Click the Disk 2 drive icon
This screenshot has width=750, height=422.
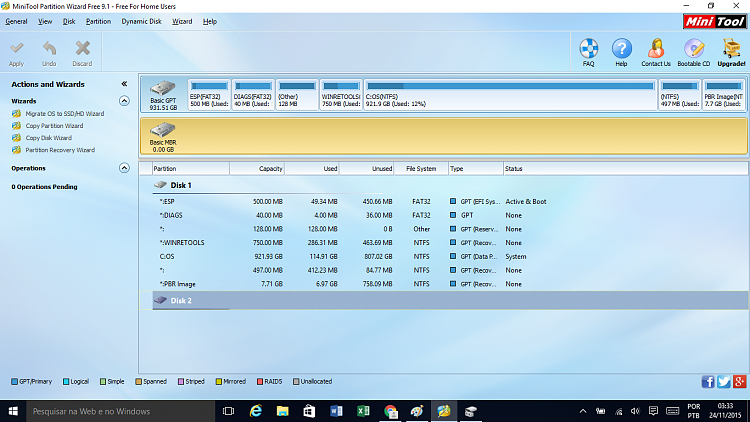160,300
